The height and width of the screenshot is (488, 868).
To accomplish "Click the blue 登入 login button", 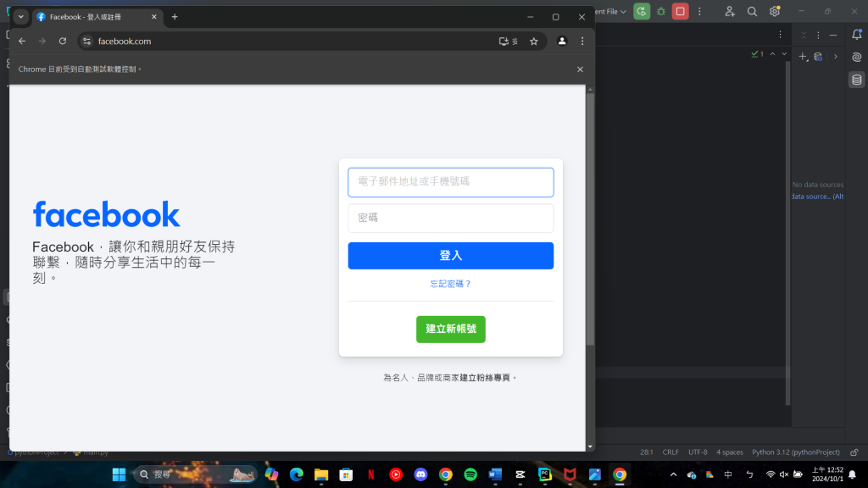I will (x=451, y=256).
